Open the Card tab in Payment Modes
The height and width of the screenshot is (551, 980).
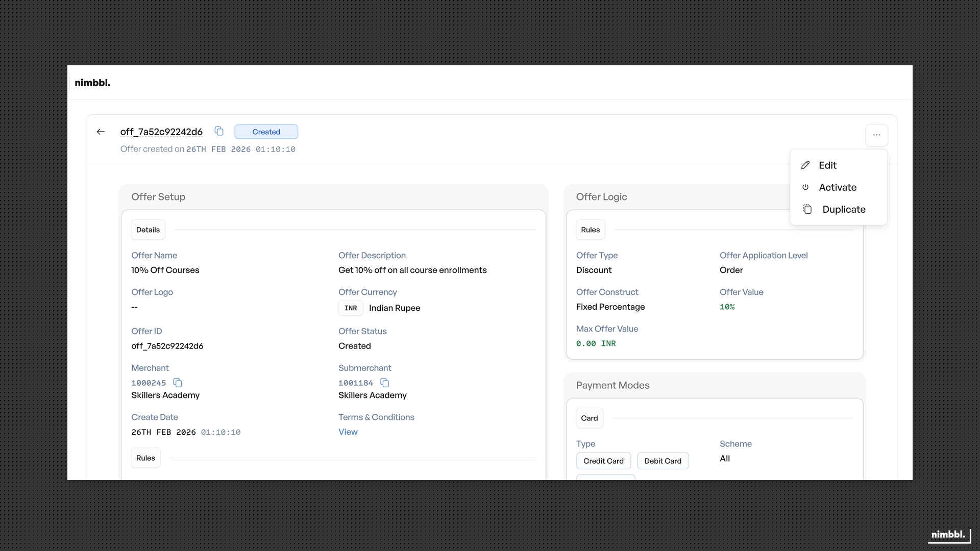pyautogui.click(x=590, y=418)
